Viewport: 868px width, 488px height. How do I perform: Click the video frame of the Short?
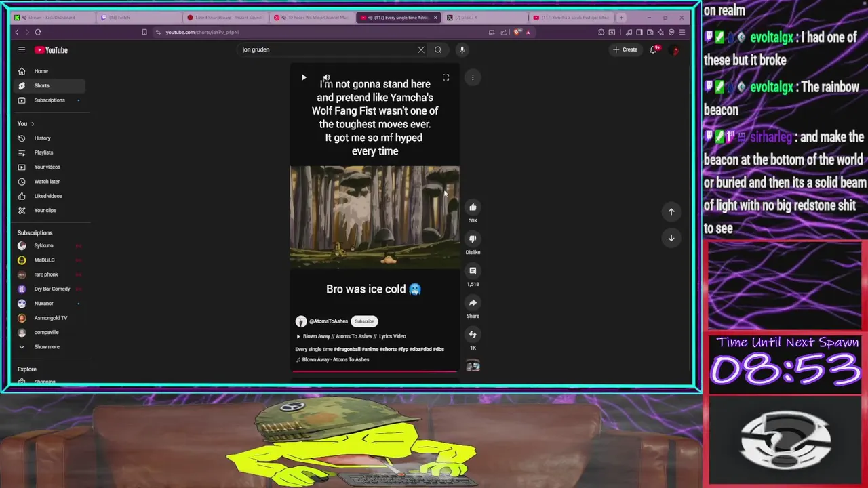[x=375, y=217]
